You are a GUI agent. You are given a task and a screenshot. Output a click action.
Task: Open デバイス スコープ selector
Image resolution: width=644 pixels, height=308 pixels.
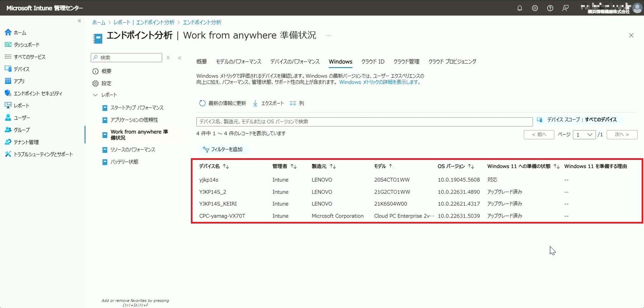pyautogui.click(x=577, y=120)
